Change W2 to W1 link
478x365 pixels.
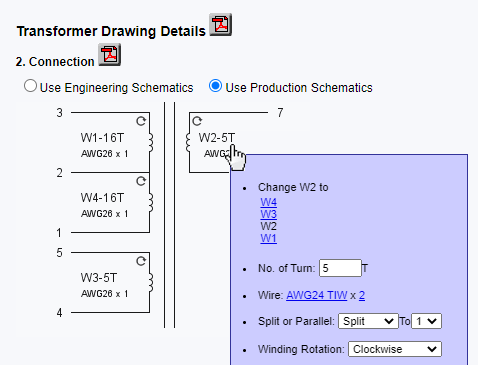click(269, 238)
